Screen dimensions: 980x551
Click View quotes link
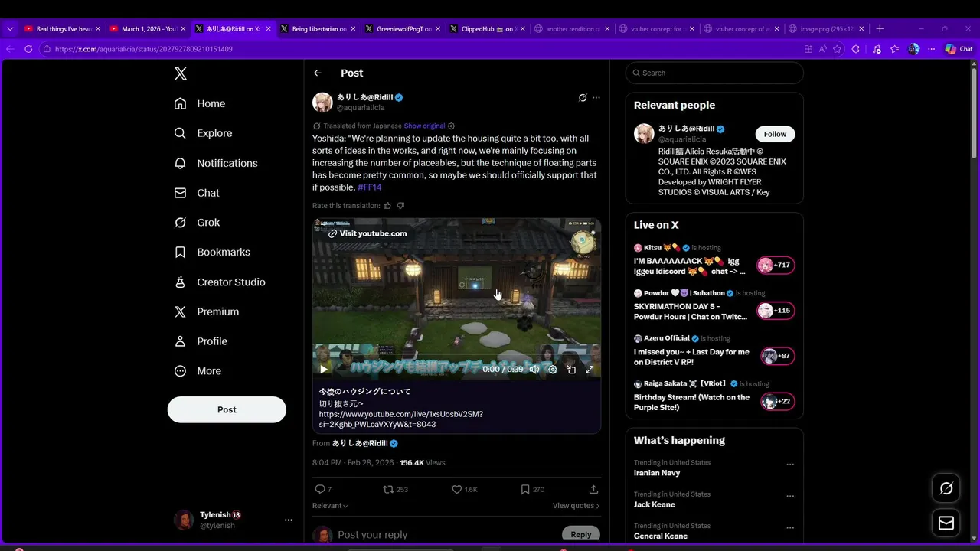tap(576, 506)
